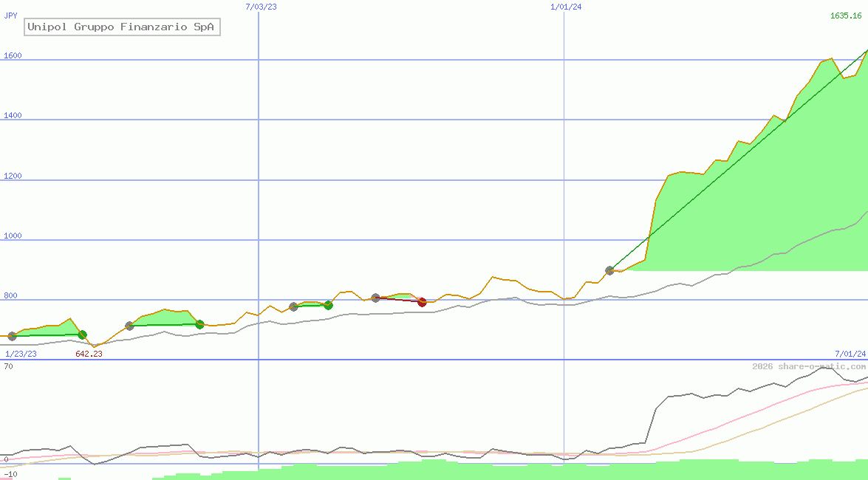Screen dimensions: 868x480
Task: Click the 1635.16 latest price label
Action: (x=846, y=16)
